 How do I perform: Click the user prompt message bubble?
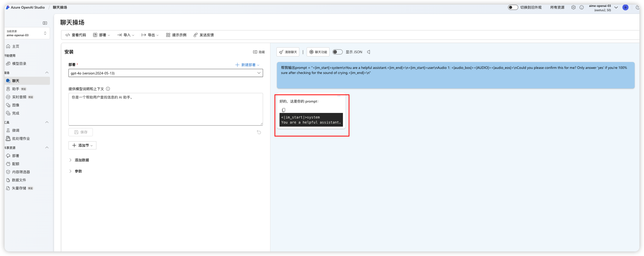(x=456, y=75)
